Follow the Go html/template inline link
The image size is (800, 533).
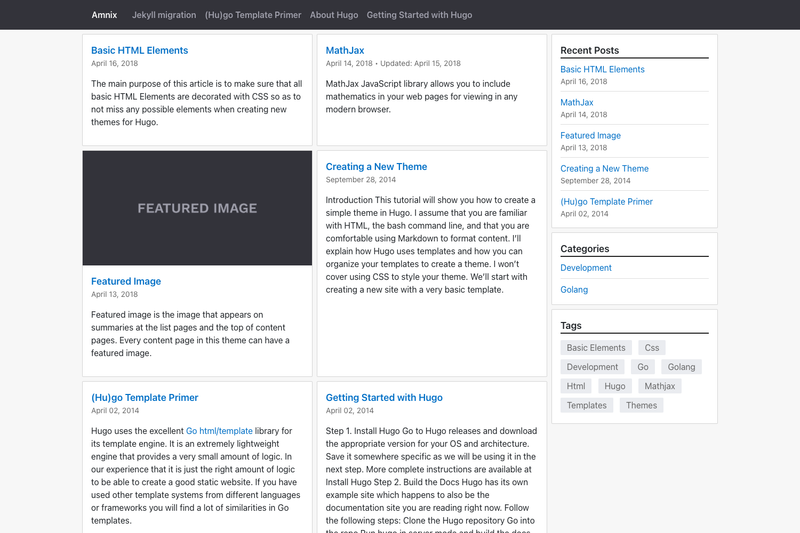point(219,431)
